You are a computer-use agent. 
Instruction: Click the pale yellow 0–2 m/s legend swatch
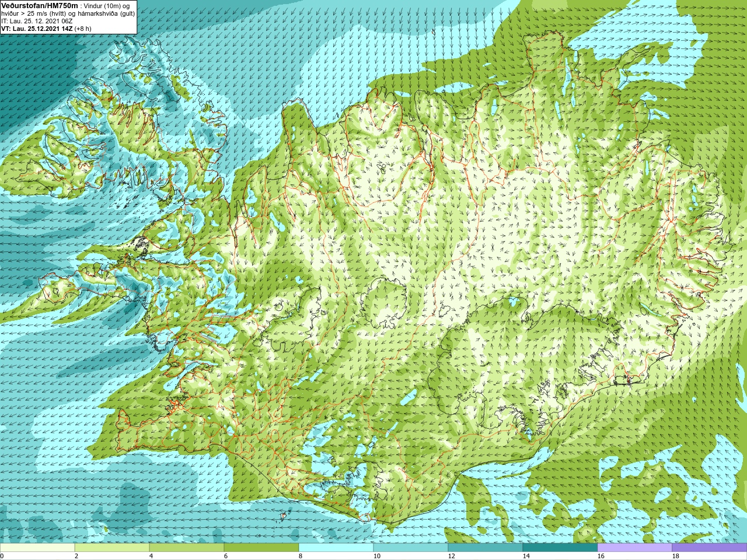coord(37,548)
